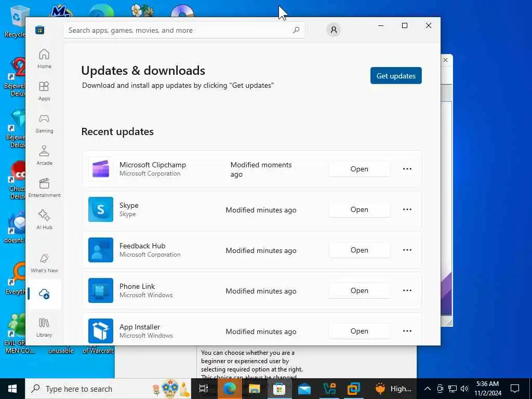The height and width of the screenshot is (399, 532).
Task: Open the Gaming section in sidebar
Action: [44, 123]
